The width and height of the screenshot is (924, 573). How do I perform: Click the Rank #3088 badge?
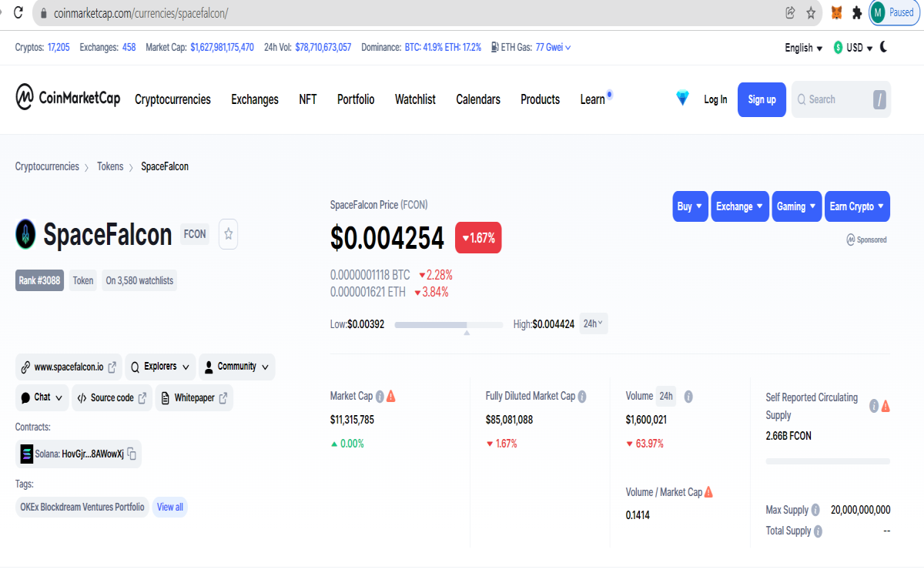coord(39,280)
